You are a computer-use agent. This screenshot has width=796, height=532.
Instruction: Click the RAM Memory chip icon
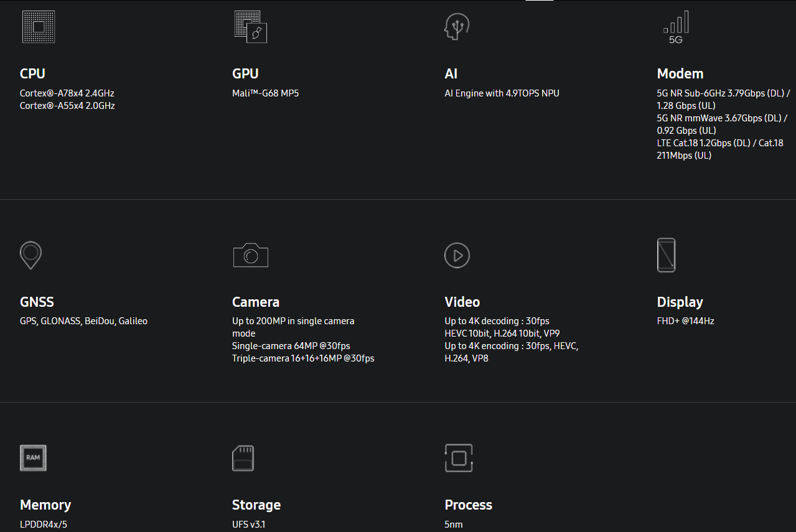pyautogui.click(x=33, y=458)
